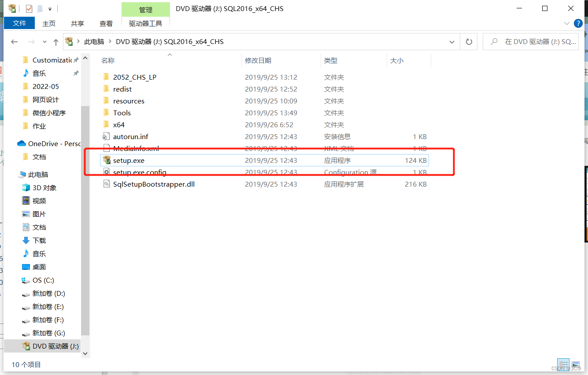The image size is (588, 375).
Task: Open the 文件 ribbon tab
Action: point(19,23)
